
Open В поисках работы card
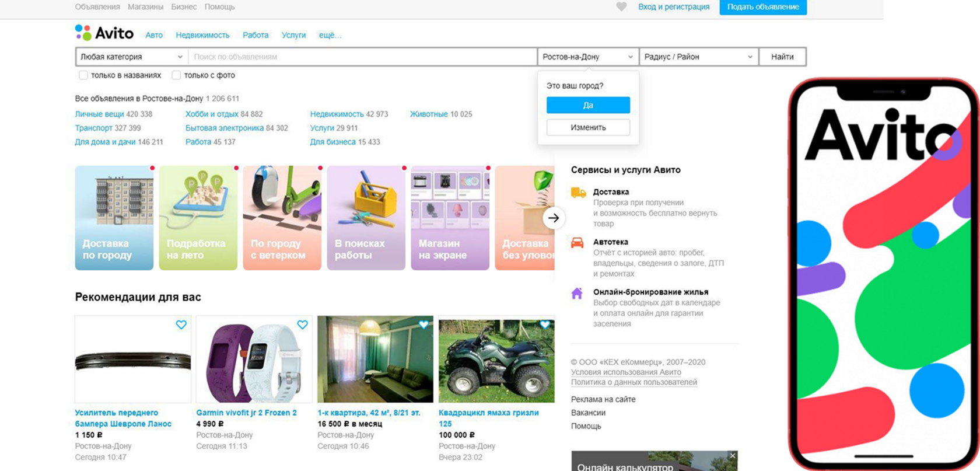(366, 218)
